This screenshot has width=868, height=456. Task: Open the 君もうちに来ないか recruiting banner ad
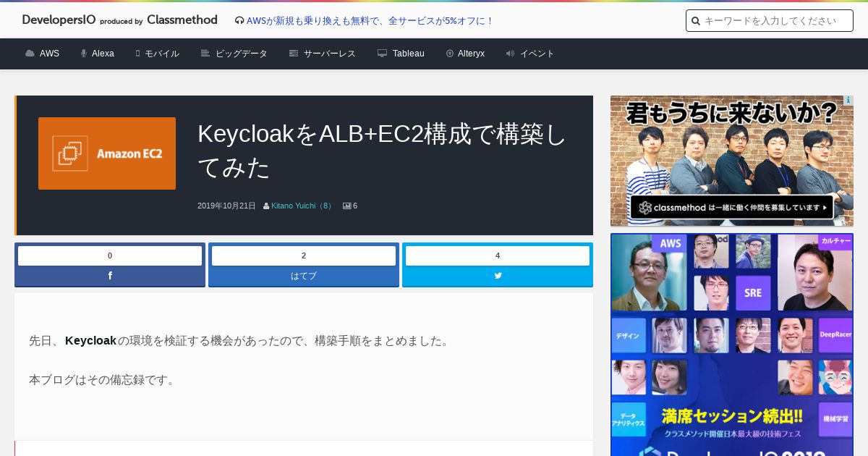pos(732,161)
